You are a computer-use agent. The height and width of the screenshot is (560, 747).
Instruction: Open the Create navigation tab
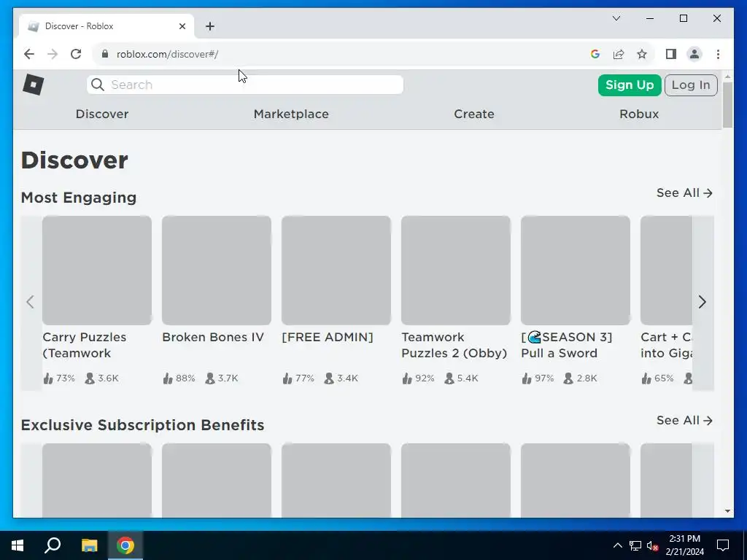tap(474, 114)
